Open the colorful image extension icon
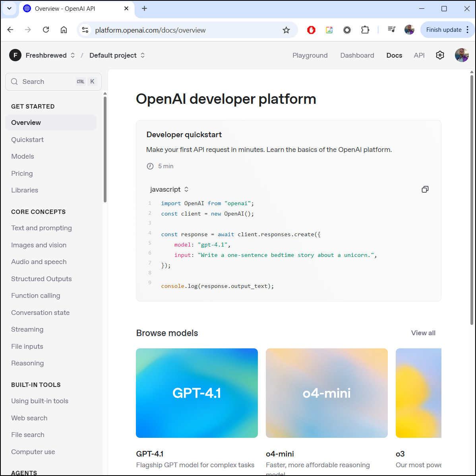 [x=329, y=30]
